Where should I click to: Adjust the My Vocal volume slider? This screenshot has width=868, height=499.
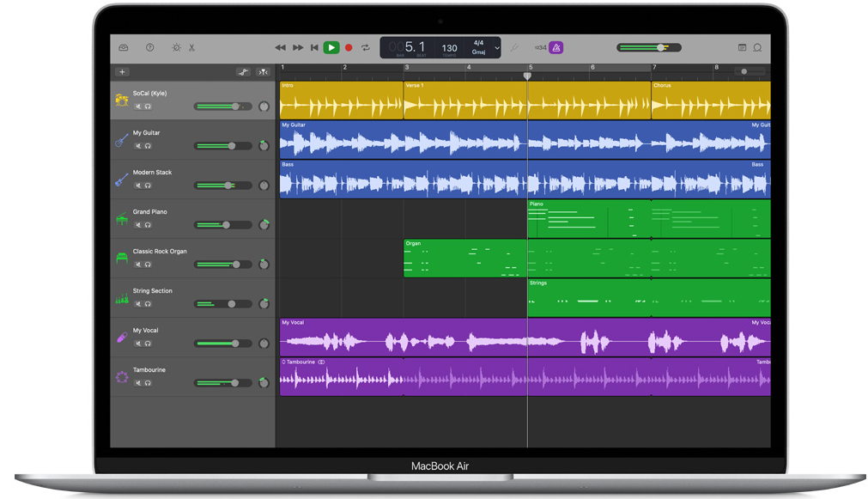[223, 344]
